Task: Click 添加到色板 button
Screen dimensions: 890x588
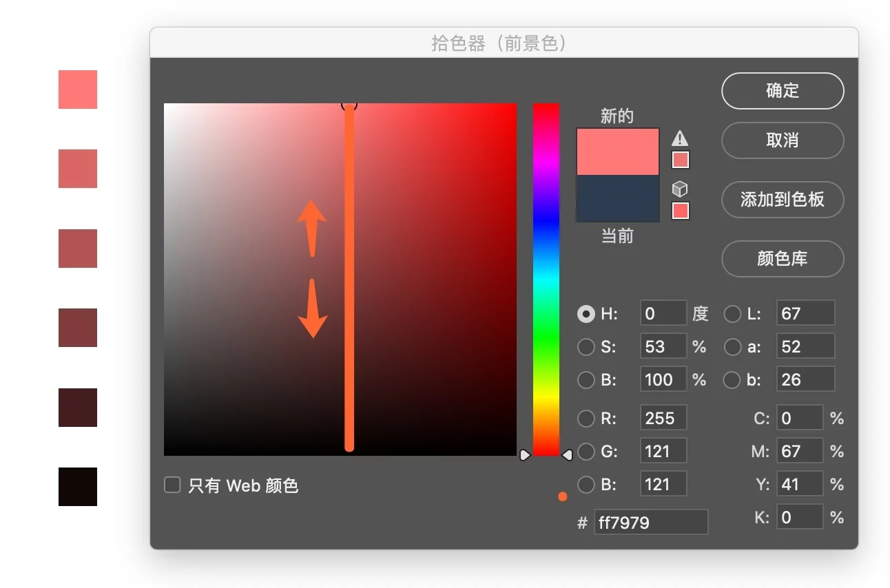Action: click(783, 200)
